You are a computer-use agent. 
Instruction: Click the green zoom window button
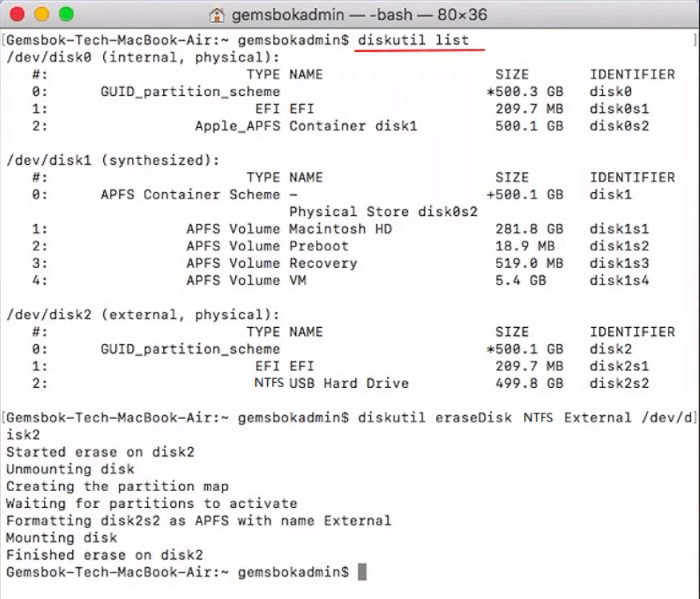tap(66, 14)
